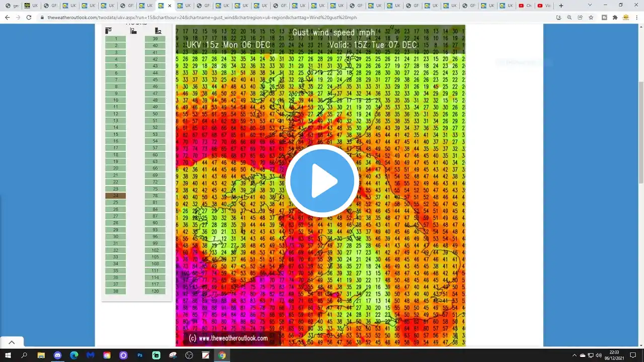Open the Chrome profile avatar

626,17
